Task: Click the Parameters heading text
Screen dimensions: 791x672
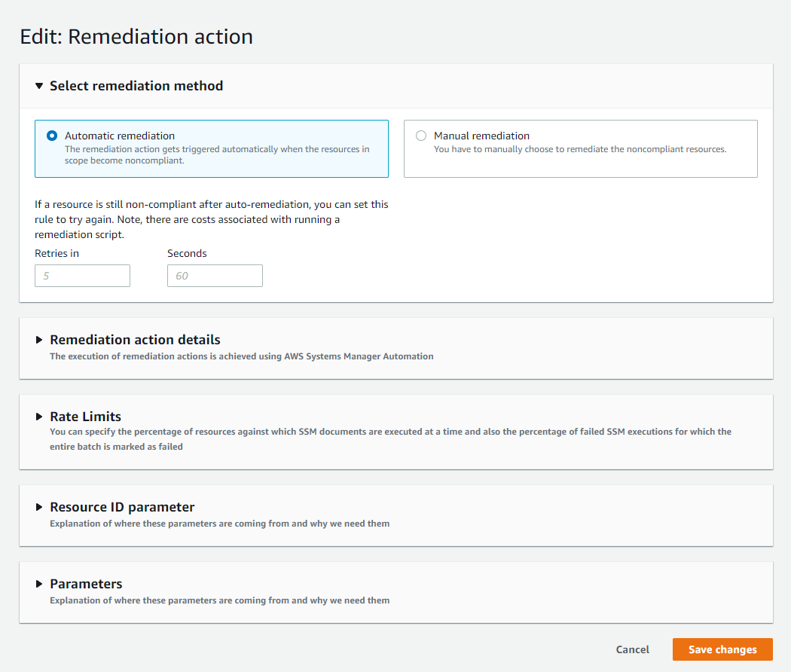Action: click(x=86, y=584)
